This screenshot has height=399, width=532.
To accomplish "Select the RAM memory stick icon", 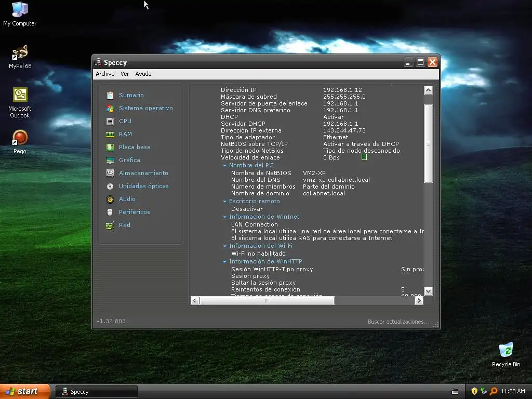I will tap(110, 135).
